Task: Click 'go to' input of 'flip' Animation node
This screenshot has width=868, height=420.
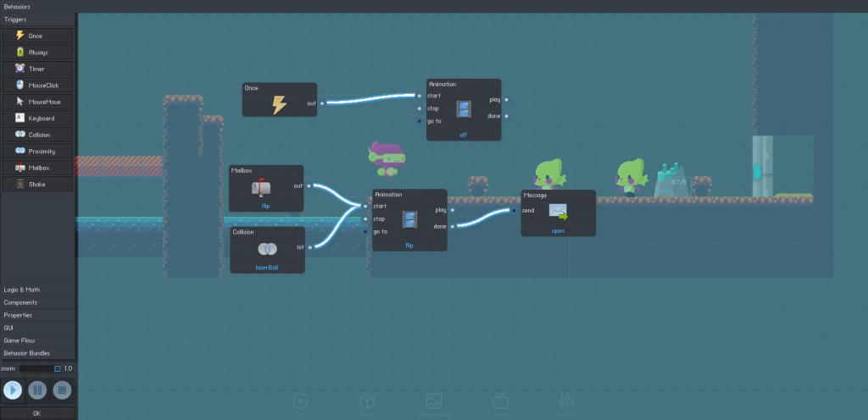Action: tap(365, 231)
